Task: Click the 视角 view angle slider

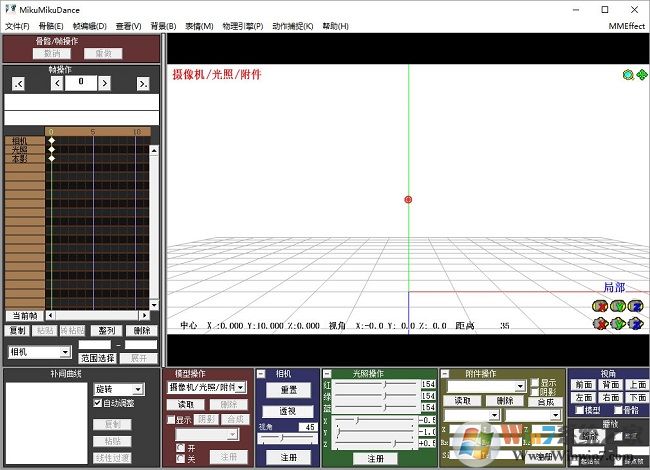Action: point(284,438)
